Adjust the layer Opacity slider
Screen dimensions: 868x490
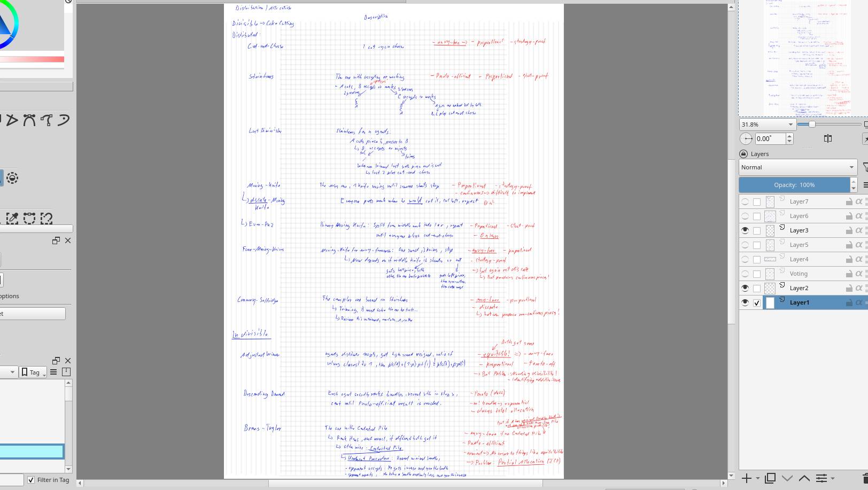tap(794, 185)
